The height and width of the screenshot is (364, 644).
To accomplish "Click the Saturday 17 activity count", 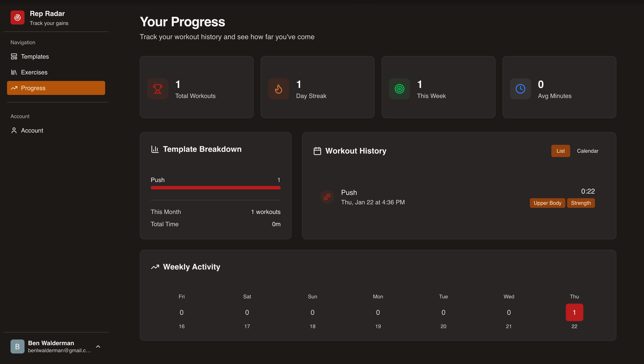I will click(247, 312).
